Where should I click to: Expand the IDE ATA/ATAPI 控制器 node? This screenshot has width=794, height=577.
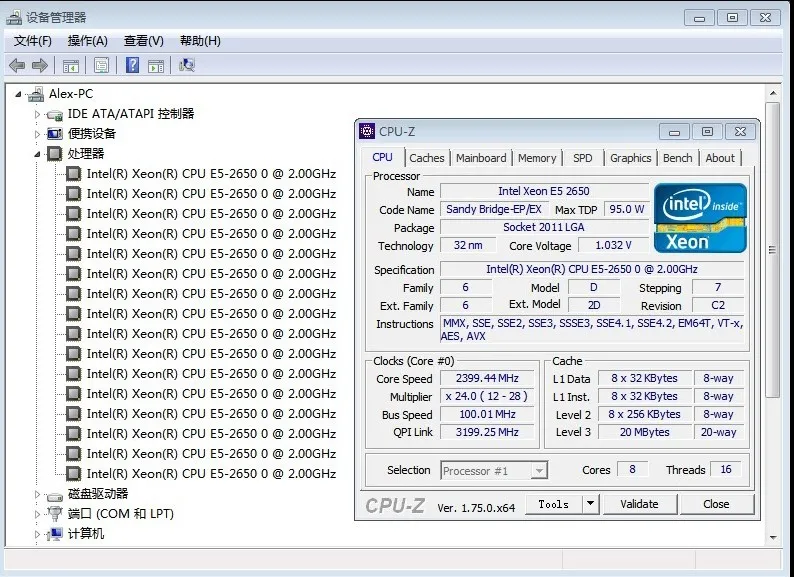click(x=37, y=114)
